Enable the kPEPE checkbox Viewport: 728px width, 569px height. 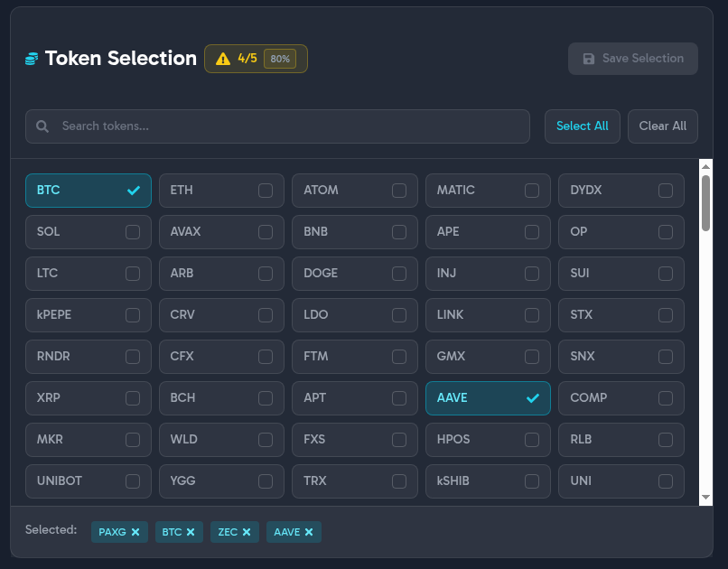coord(133,315)
